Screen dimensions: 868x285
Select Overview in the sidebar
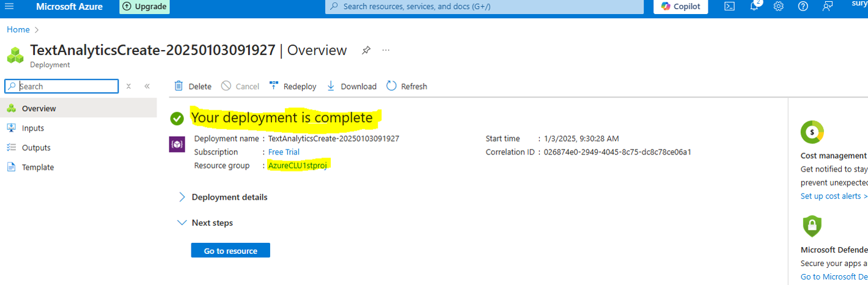[78, 109]
